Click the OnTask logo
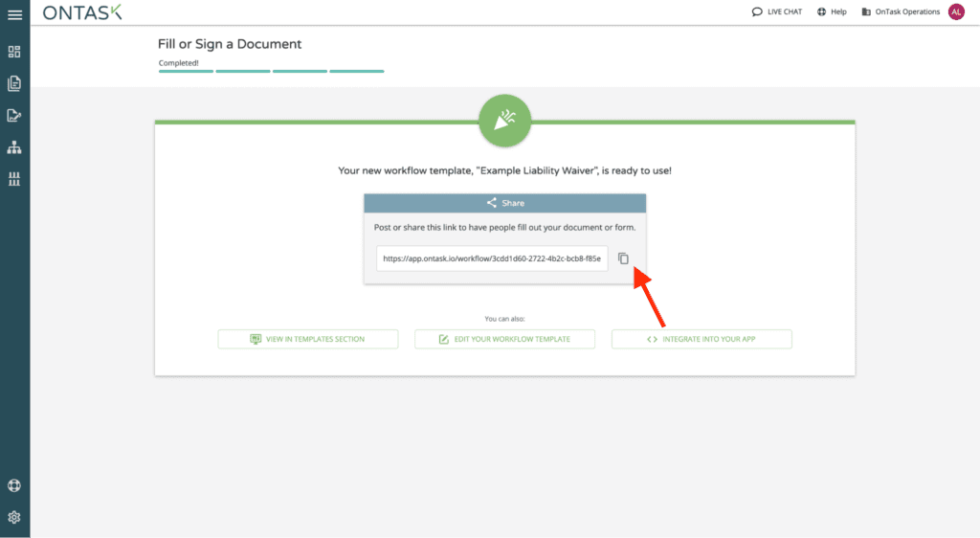 point(82,12)
